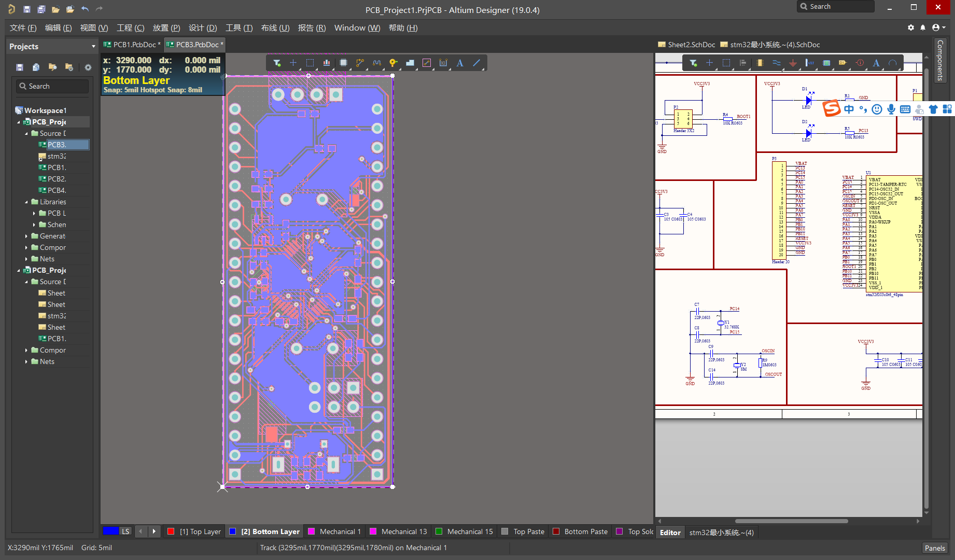Select the schematic place part icon
Image resolution: width=955 pixels, height=560 pixels.
coord(760,63)
